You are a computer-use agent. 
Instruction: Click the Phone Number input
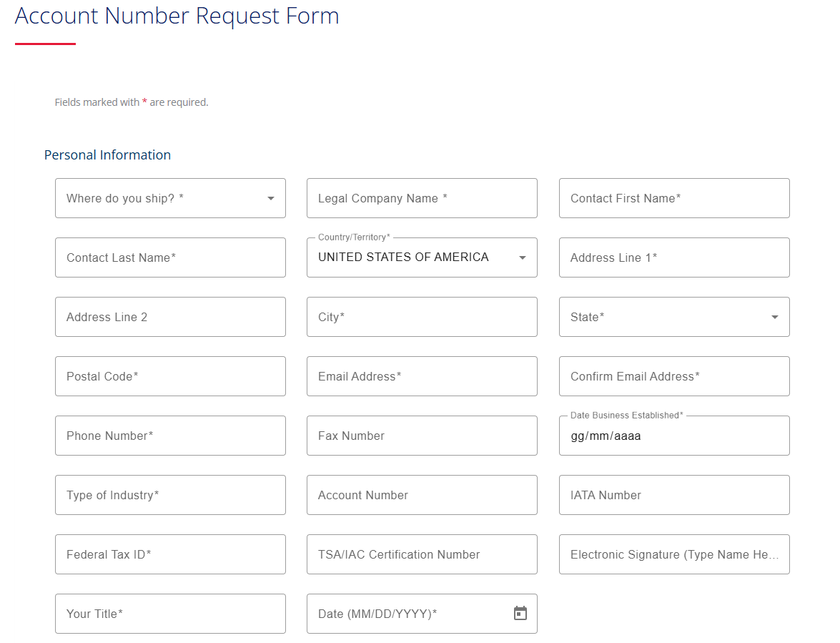[170, 436]
